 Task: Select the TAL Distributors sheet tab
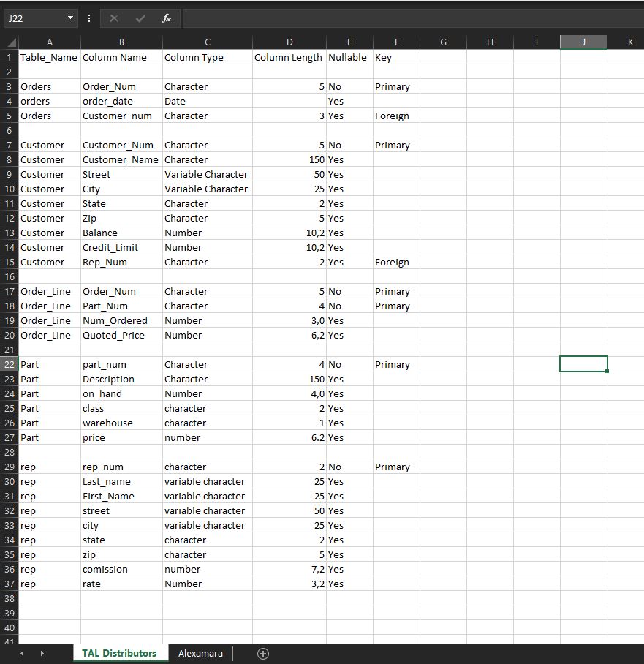[120, 653]
